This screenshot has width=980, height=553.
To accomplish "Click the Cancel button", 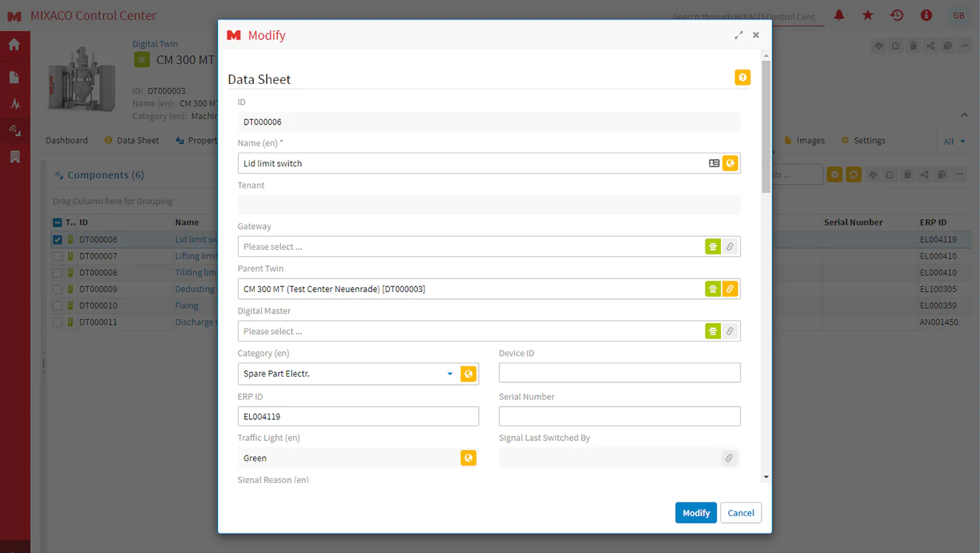I will [x=741, y=513].
